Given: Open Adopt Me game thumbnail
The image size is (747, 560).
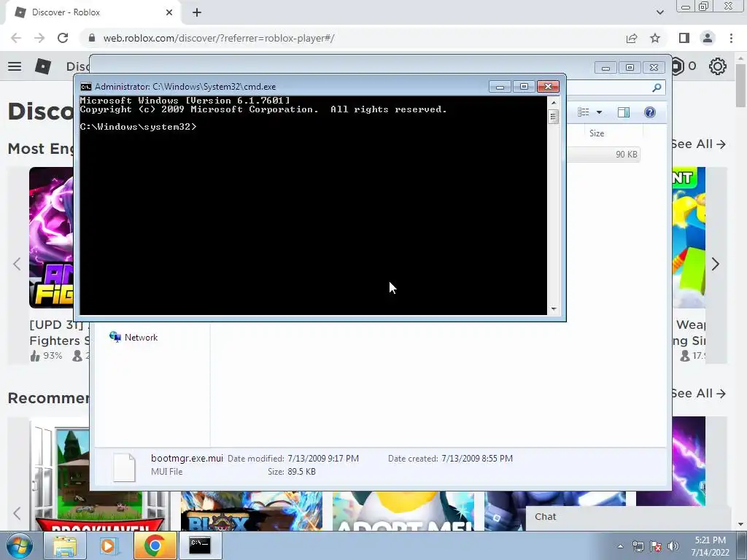Looking at the screenshot, I should point(403,511).
